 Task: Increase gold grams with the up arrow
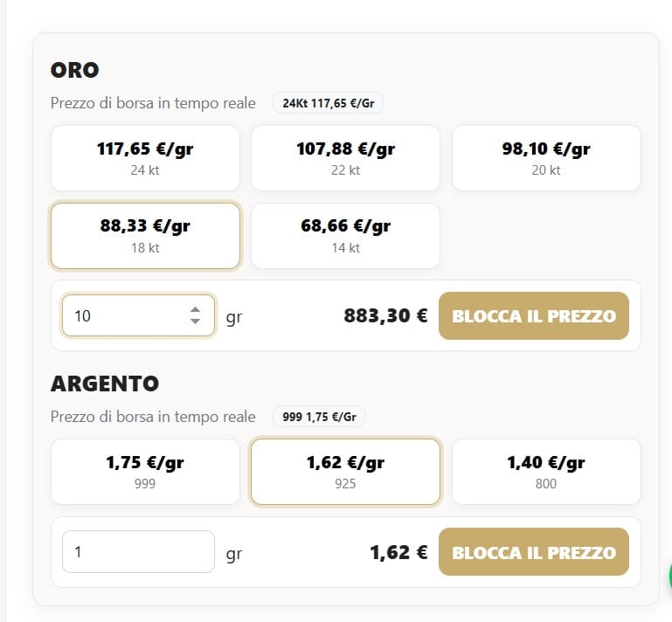pyautogui.click(x=195, y=309)
